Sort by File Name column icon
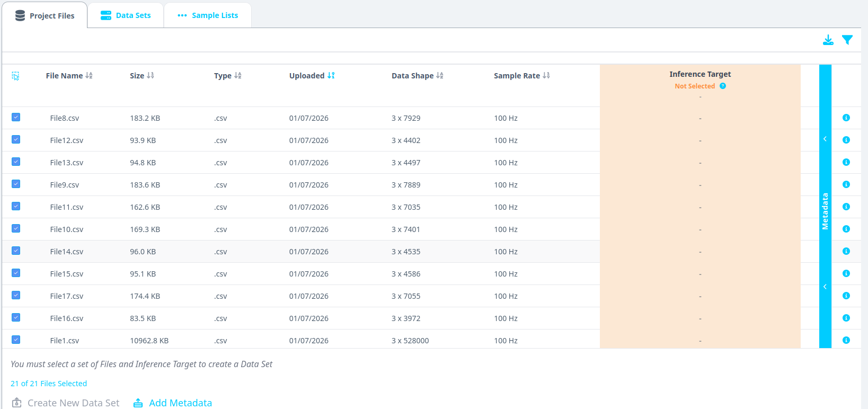The width and height of the screenshot is (868, 409). point(89,76)
